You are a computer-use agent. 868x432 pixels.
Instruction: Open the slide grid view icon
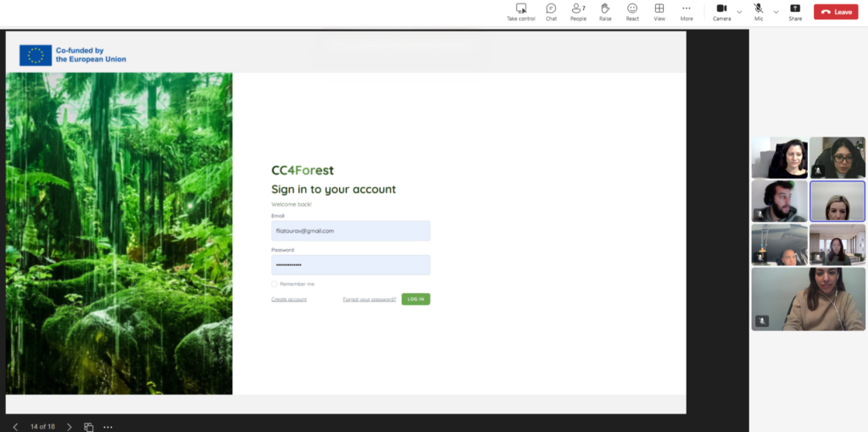pyautogui.click(x=88, y=426)
